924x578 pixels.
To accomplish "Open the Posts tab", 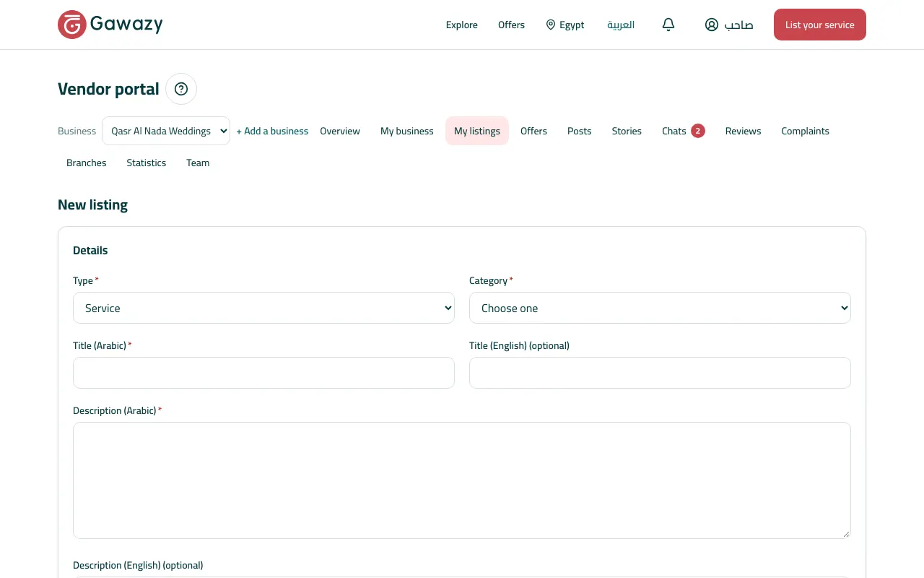I will 580,131.
